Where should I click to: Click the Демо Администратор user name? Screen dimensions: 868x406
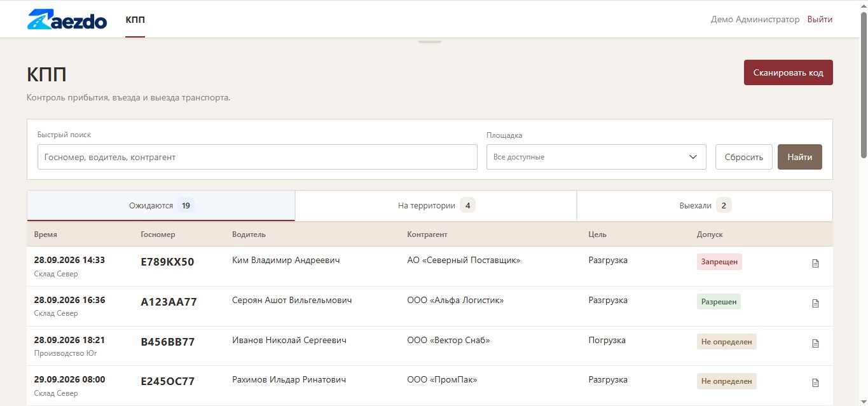tap(755, 20)
